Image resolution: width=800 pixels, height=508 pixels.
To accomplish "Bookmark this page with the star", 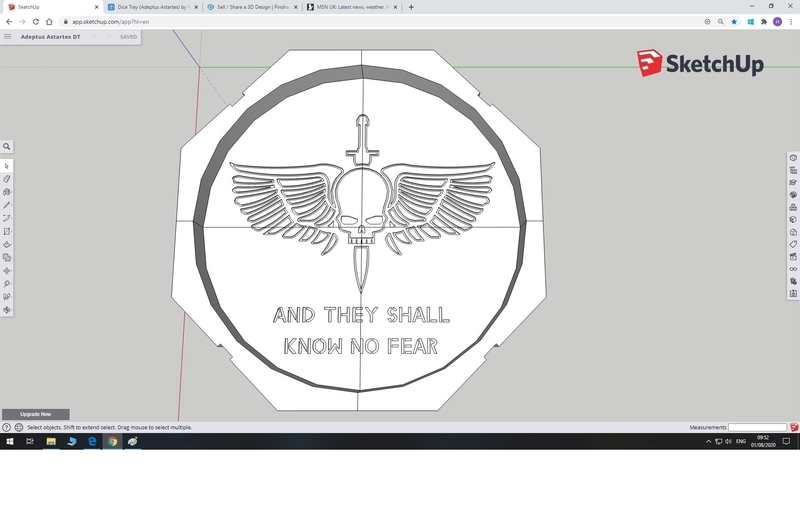I will tap(734, 22).
